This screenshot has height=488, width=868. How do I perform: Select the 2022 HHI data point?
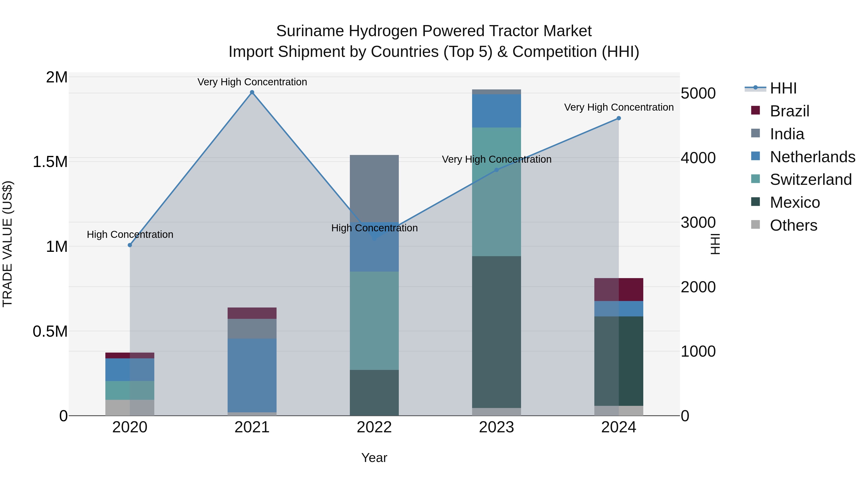[x=374, y=238]
